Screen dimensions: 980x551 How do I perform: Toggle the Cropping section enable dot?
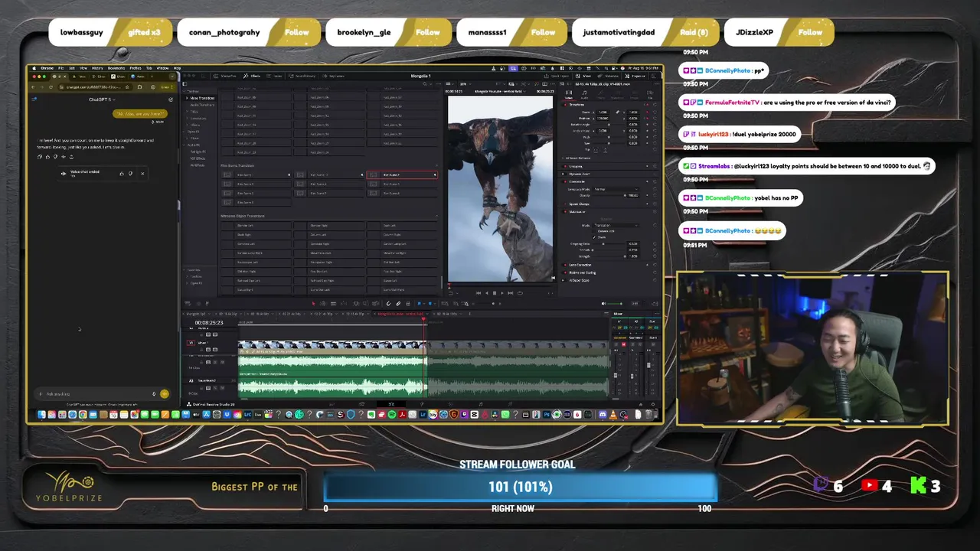pos(565,166)
